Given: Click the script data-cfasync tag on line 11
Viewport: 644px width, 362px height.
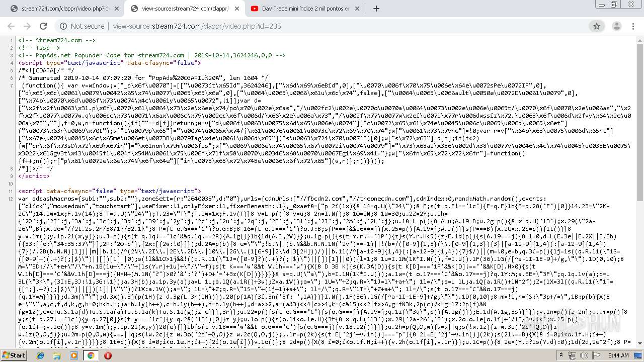Looking at the screenshot, I should coord(110,191).
